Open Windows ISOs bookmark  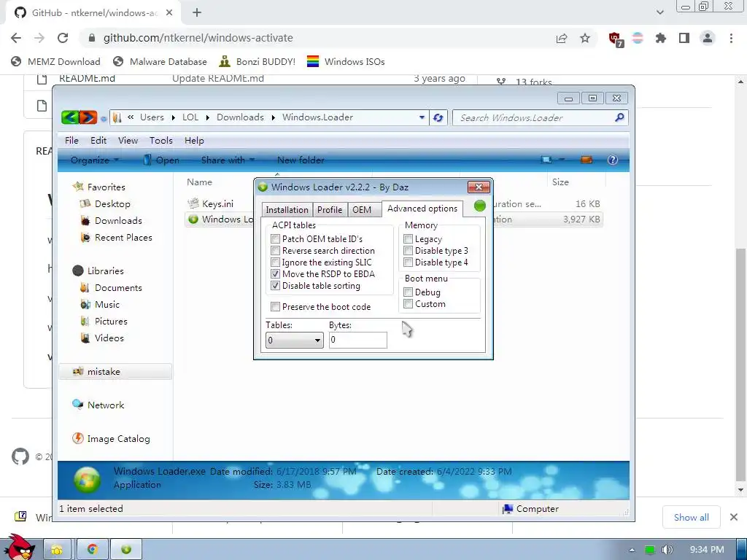[x=346, y=61]
